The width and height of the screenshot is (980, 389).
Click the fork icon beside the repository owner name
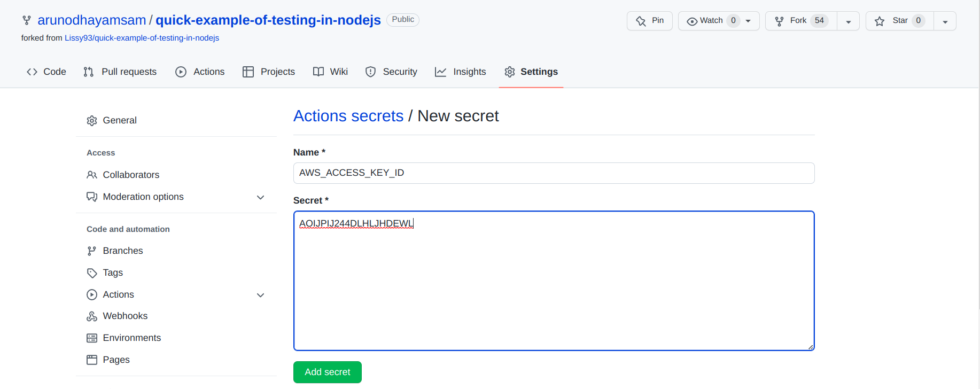point(27,20)
